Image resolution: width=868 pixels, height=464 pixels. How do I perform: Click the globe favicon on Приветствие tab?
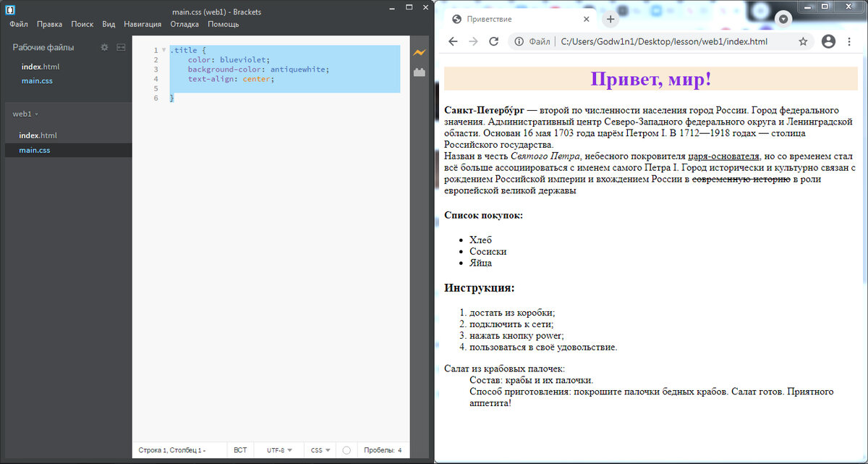(x=456, y=20)
